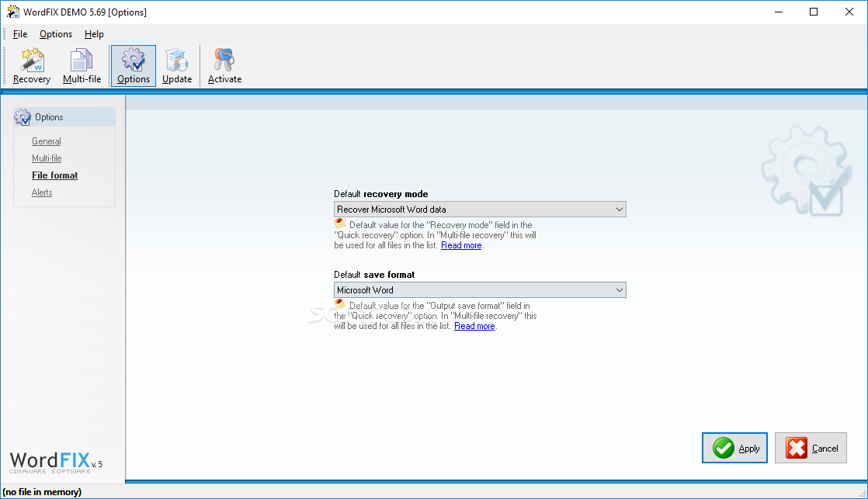Go to Multi-file options page
This screenshot has width=868, height=499.
tap(47, 158)
